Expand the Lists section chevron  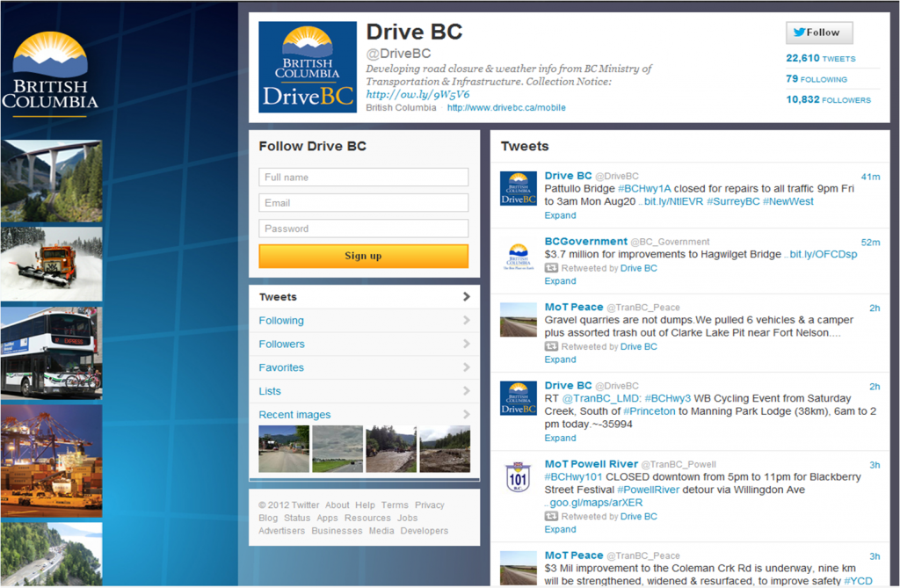pyautogui.click(x=466, y=391)
